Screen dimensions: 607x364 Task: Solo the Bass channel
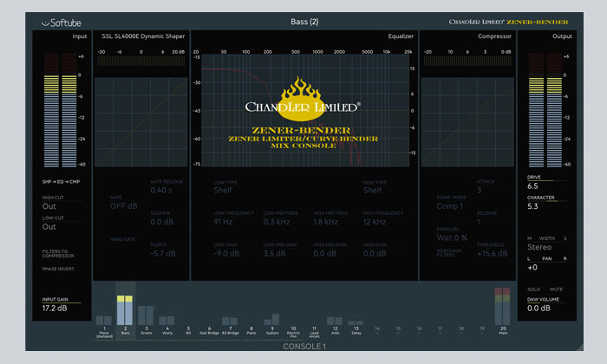tap(533, 289)
